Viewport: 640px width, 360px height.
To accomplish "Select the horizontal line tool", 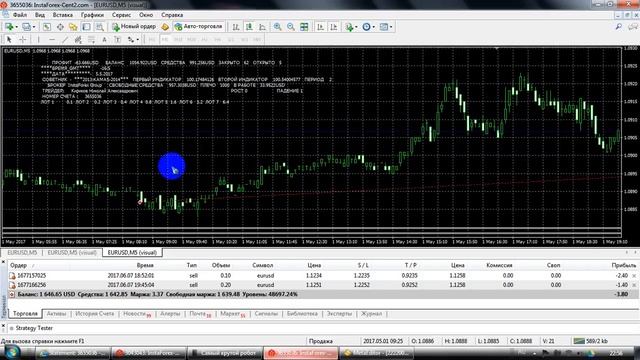I will coord(52,39).
